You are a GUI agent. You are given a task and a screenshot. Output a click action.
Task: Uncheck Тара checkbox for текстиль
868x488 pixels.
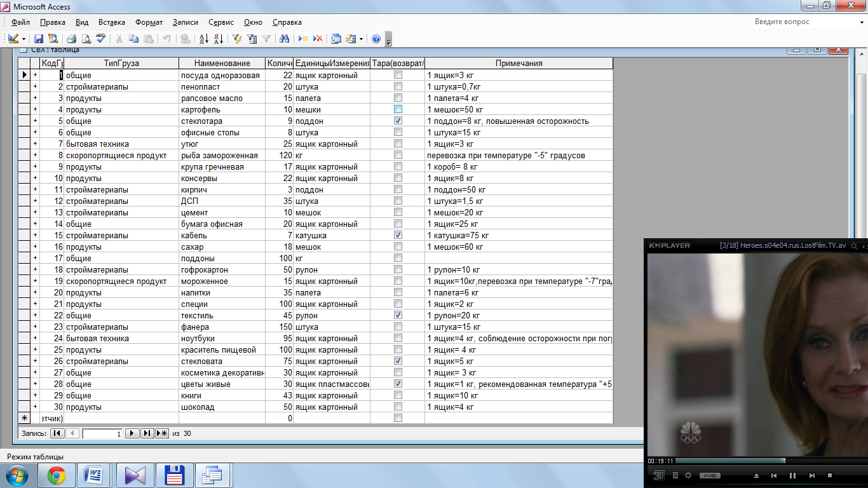[x=398, y=315]
